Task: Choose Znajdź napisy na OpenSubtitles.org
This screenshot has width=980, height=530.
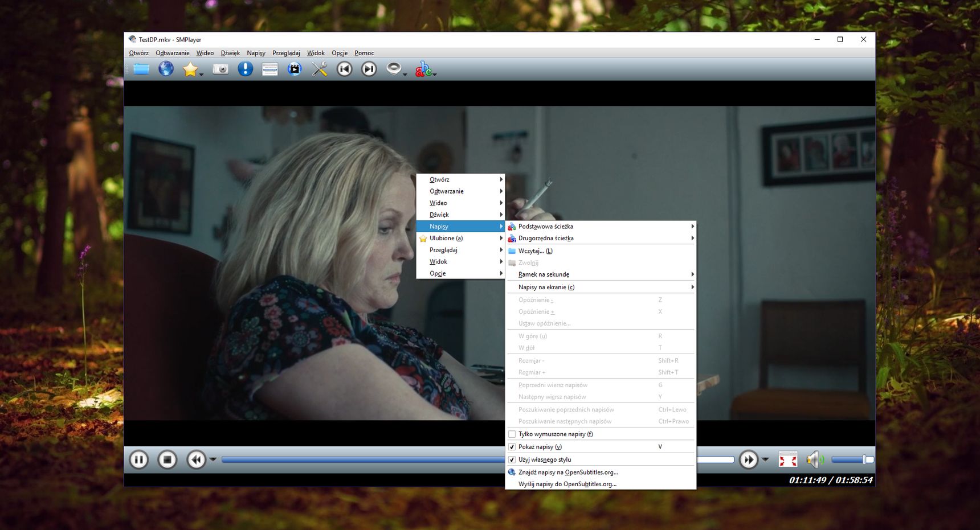Action: tap(601, 473)
